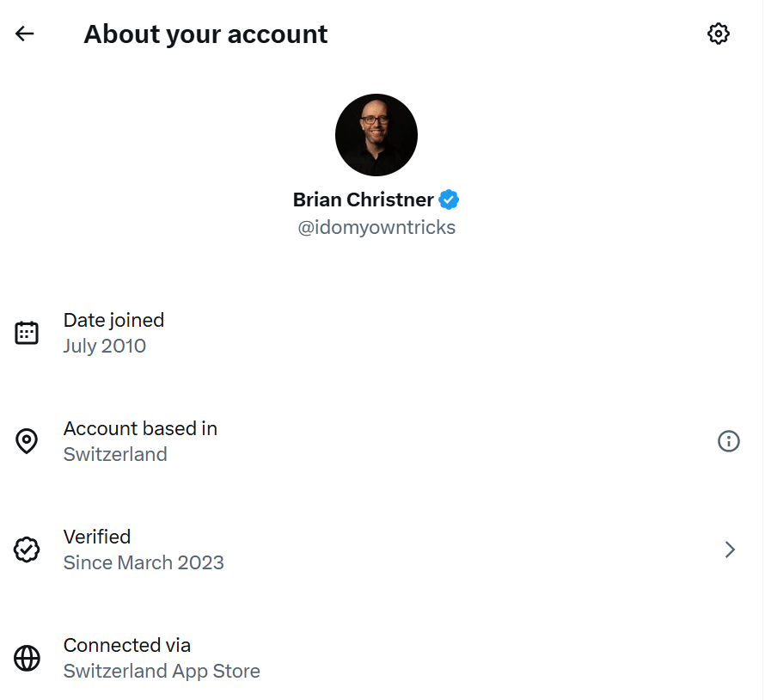This screenshot has width=765, height=700.
Task: Open the info icon for Account based in
Action: (728, 441)
